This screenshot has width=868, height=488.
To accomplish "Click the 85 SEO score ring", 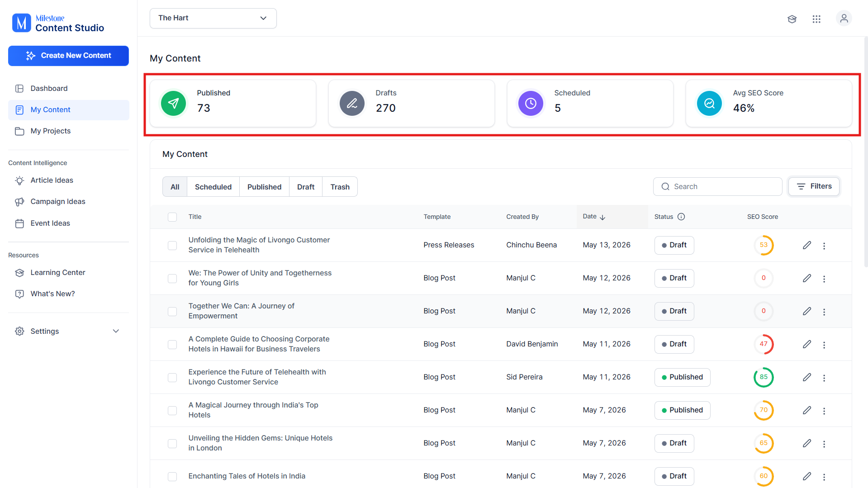I will (764, 377).
